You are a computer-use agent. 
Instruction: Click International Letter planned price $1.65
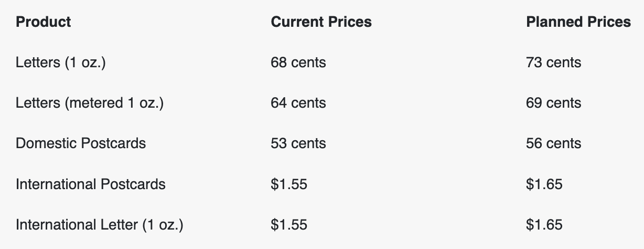544,225
